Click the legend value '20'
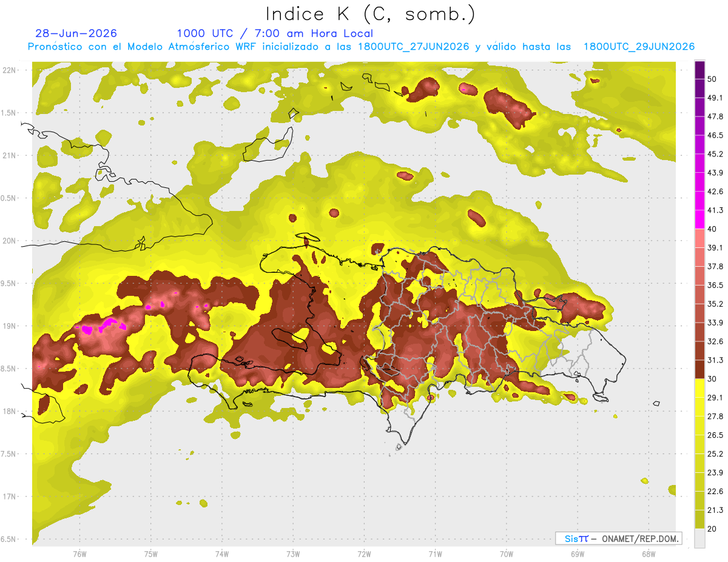Image resolution: width=728 pixels, height=562 pixels. [x=712, y=529]
